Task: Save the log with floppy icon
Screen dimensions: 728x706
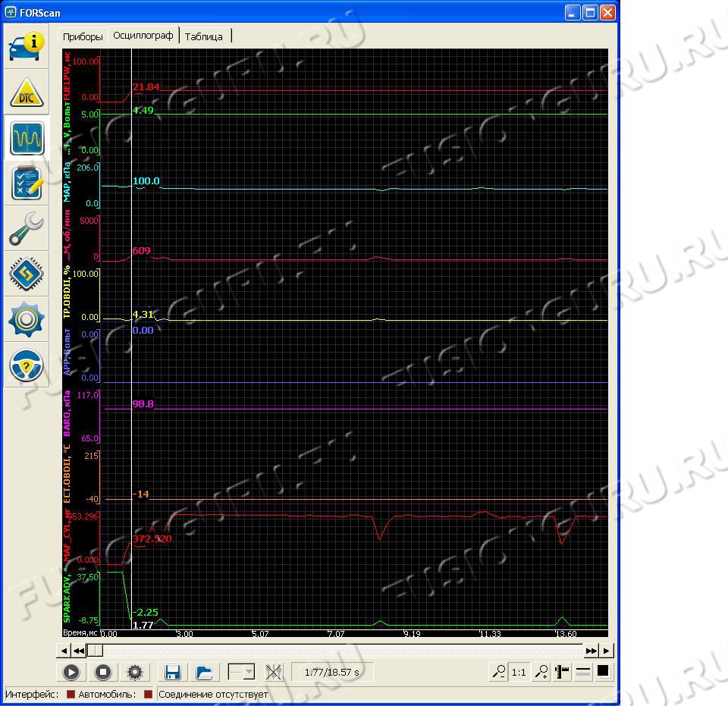Action: click(173, 672)
